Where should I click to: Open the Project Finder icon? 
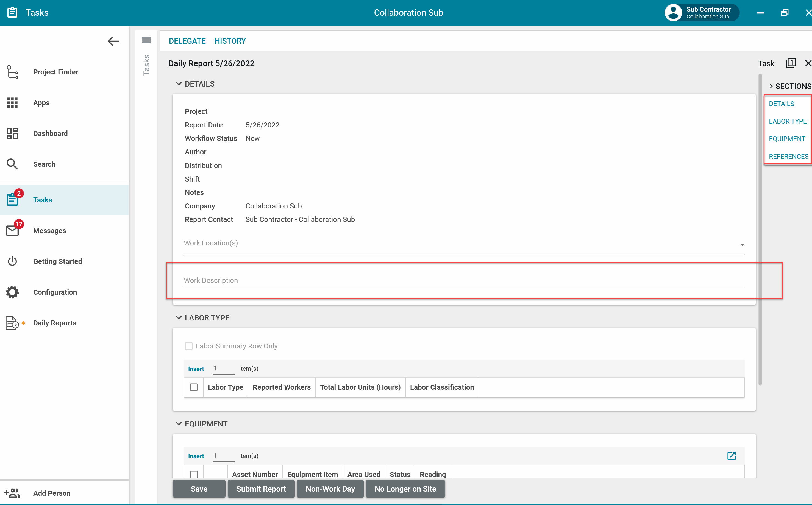click(x=12, y=72)
